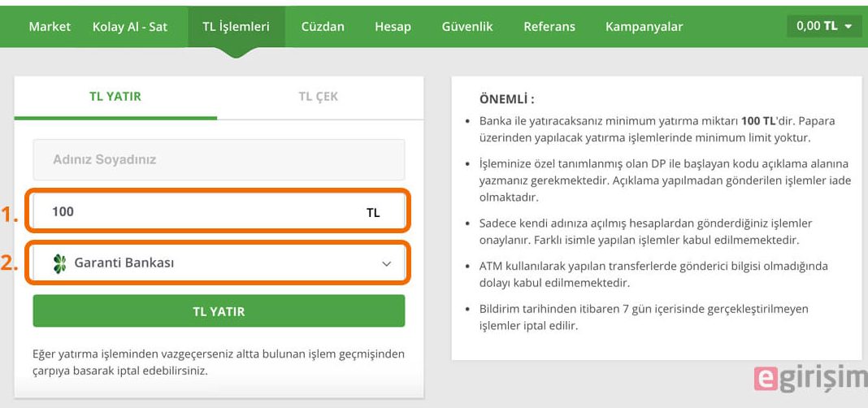Open the 0,00 TL balance dropdown
The height and width of the screenshot is (408, 868).
tap(824, 26)
